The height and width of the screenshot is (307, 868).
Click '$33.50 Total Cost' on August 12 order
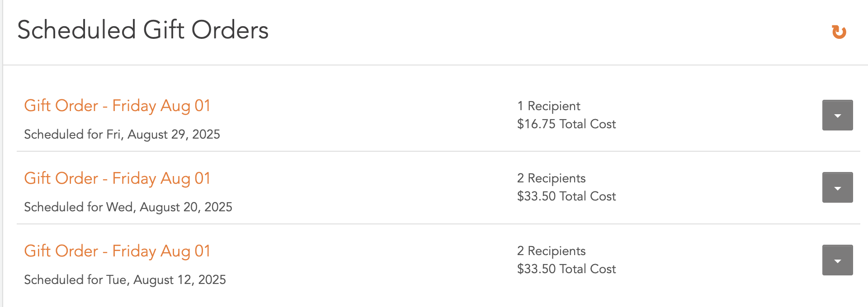[566, 269]
